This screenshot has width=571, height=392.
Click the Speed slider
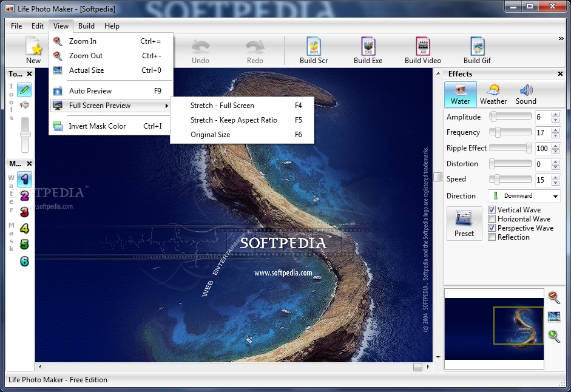point(510,179)
